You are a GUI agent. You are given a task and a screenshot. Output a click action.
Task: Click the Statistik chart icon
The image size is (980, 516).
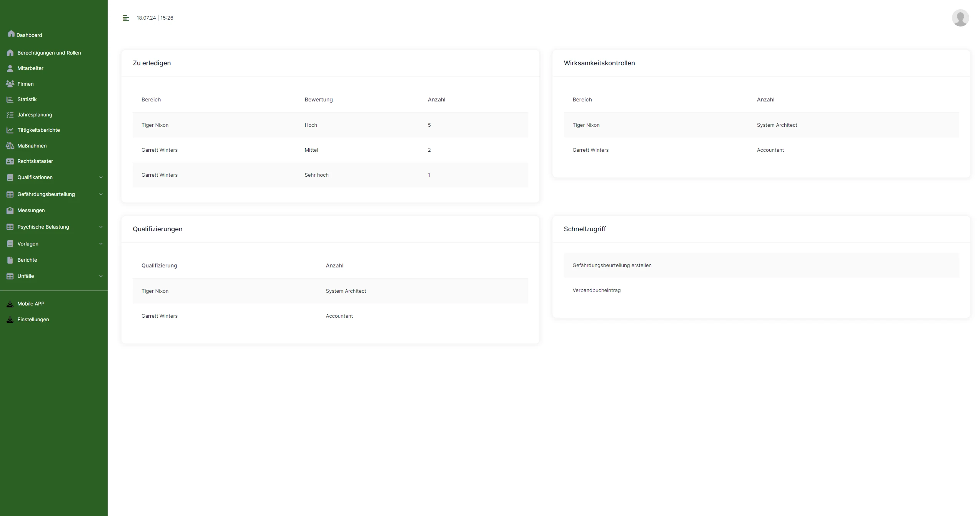point(10,100)
